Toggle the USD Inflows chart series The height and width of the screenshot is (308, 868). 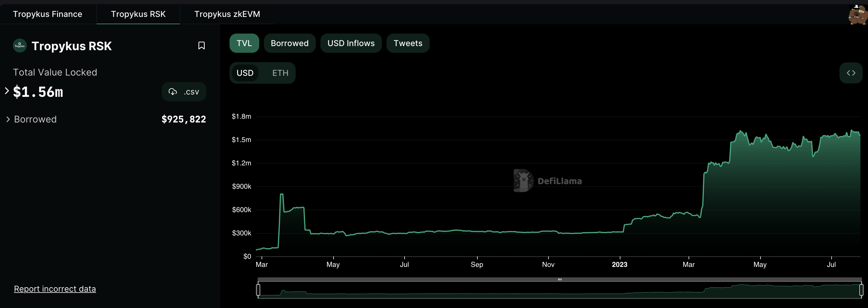pyautogui.click(x=351, y=43)
